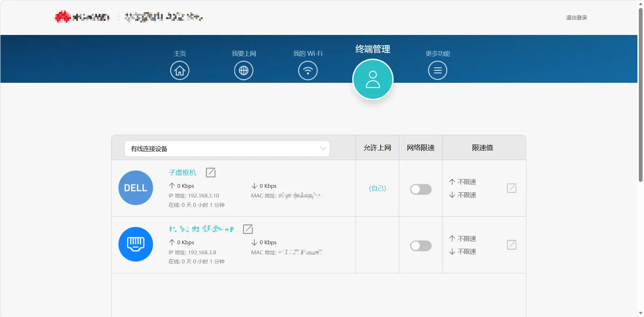Click the dropdown chevron arrow for device filter

(323, 149)
